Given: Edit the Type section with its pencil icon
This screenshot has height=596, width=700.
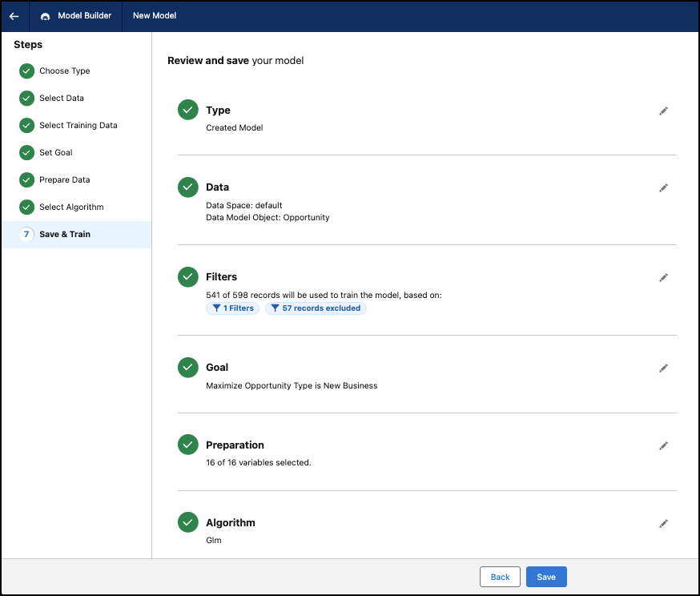Looking at the screenshot, I should [x=663, y=111].
